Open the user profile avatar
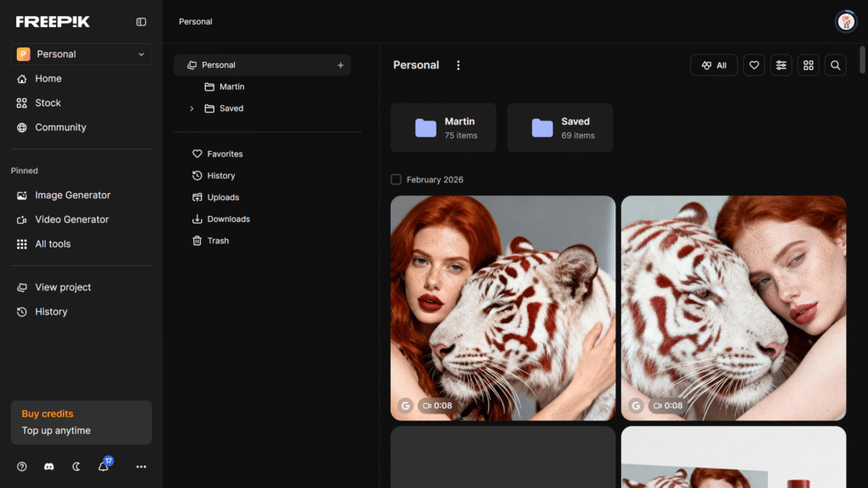Image resolution: width=868 pixels, height=488 pixels. [846, 21]
